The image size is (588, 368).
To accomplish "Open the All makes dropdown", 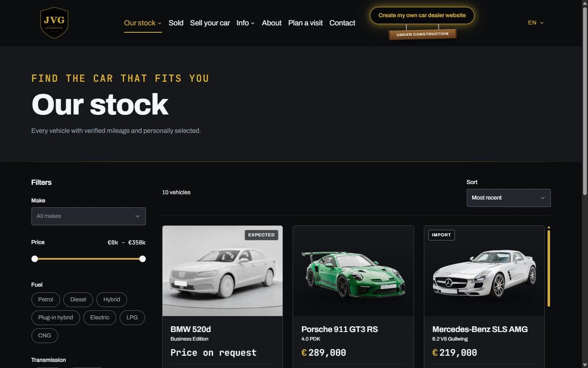I will pyautogui.click(x=89, y=216).
